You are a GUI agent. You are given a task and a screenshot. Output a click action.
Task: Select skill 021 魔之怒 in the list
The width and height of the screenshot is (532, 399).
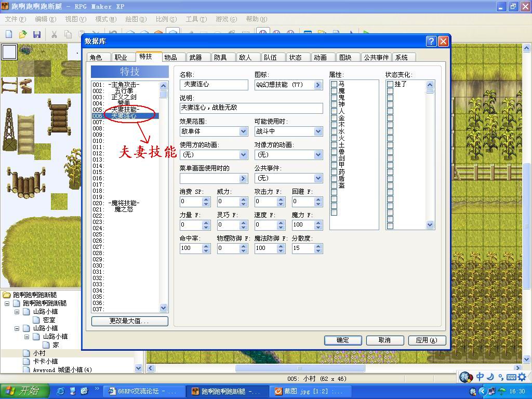point(125,209)
